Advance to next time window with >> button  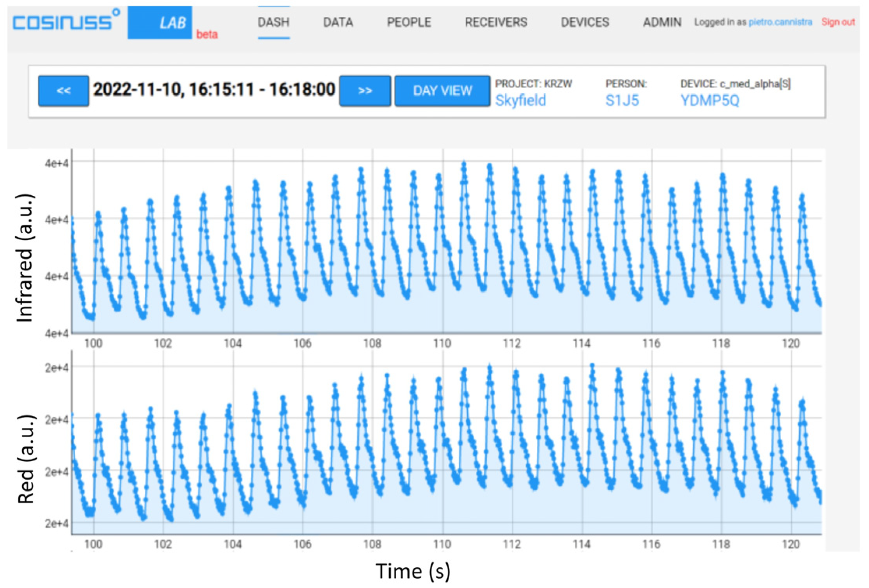[x=365, y=91]
